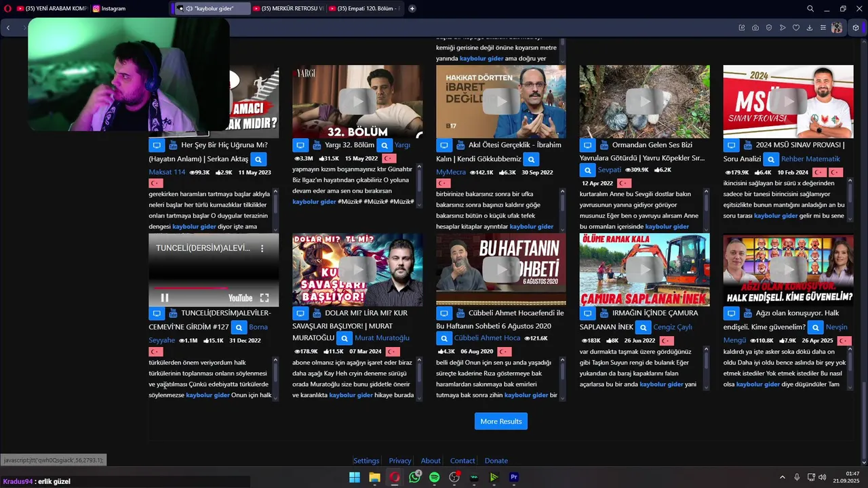Click YouTube logo in TUNCELİ video player
Screen dimensions: 868x488
point(241,298)
